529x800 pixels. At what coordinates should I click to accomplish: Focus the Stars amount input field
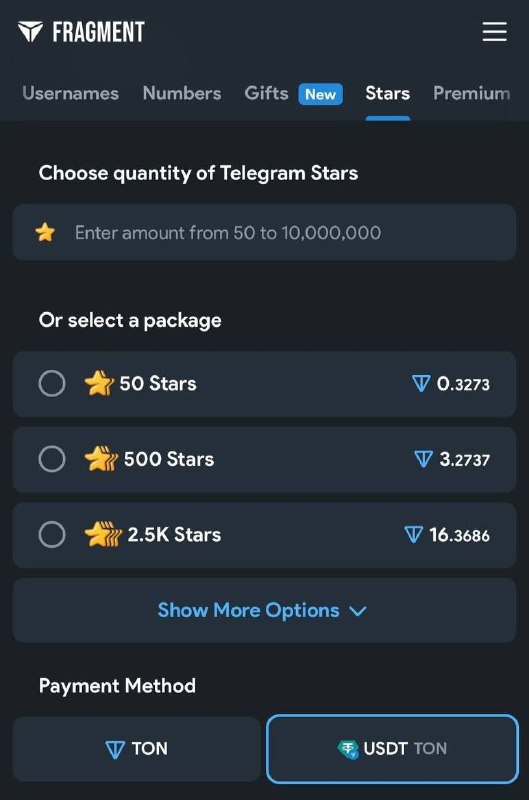point(264,232)
